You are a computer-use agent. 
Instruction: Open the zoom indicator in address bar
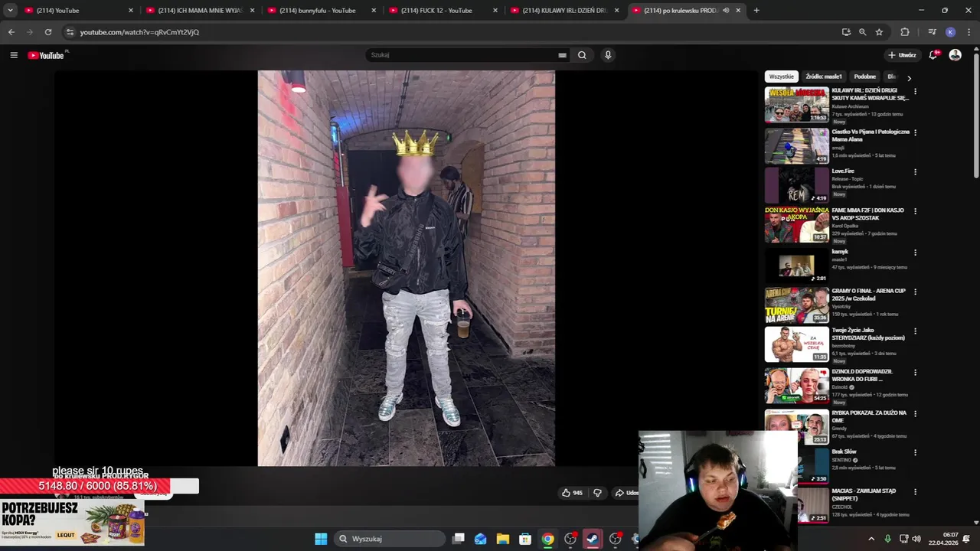pos(862,32)
